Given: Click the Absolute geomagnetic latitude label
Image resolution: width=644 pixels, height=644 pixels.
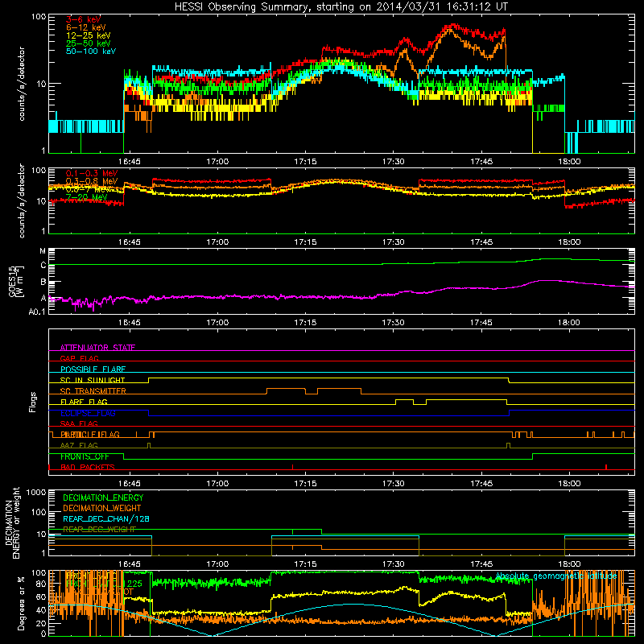Looking at the screenshot, I should [556, 576].
